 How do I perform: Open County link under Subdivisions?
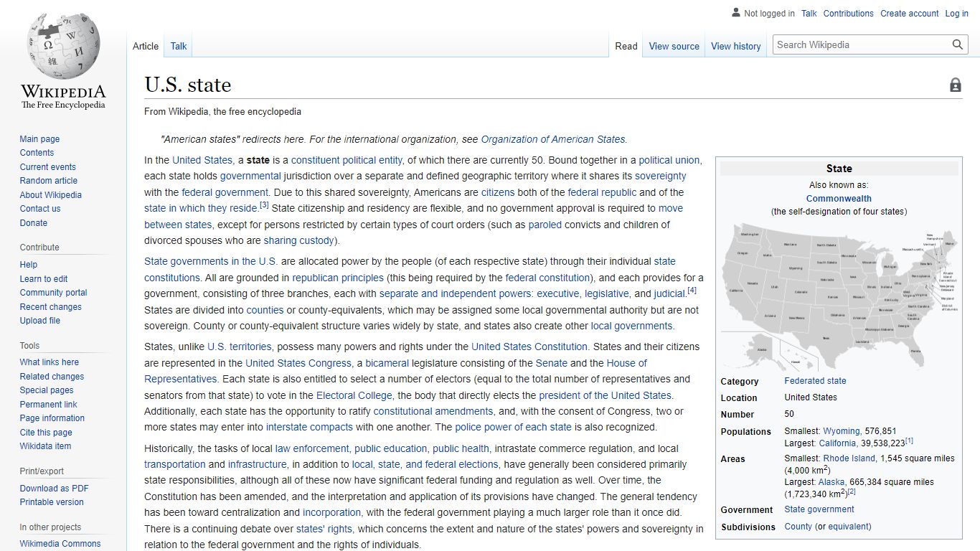(x=798, y=527)
